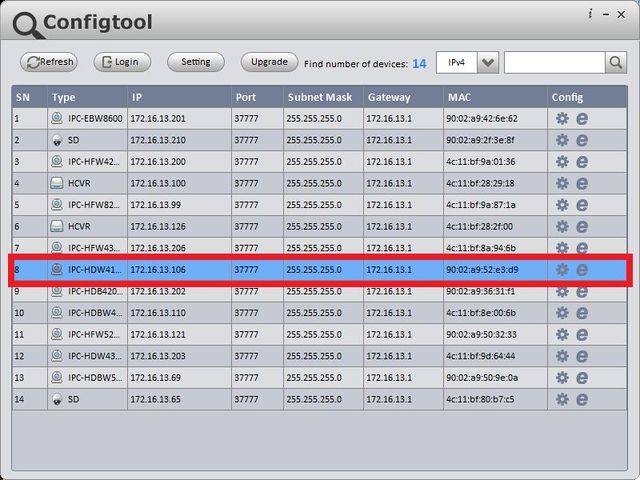The width and height of the screenshot is (640, 480).
Task: Expand the IPv4 dropdown arrow
Action: [x=488, y=62]
